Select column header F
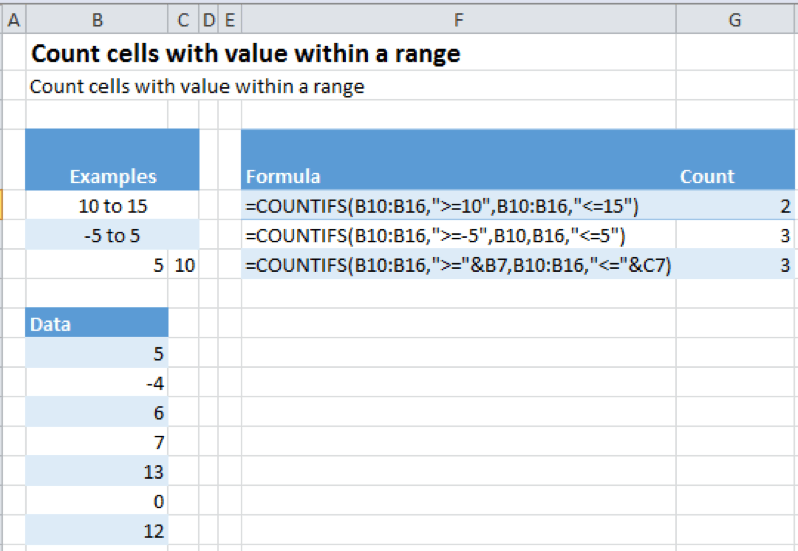The width and height of the screenshot is (798, 551). pos(458,19)
